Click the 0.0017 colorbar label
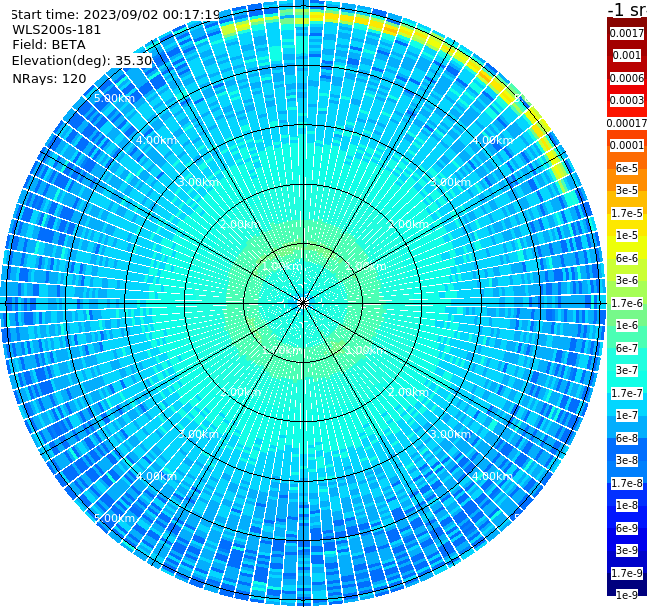Image resolution: width=647 pixels, height=607 pixels. [626, 33]
